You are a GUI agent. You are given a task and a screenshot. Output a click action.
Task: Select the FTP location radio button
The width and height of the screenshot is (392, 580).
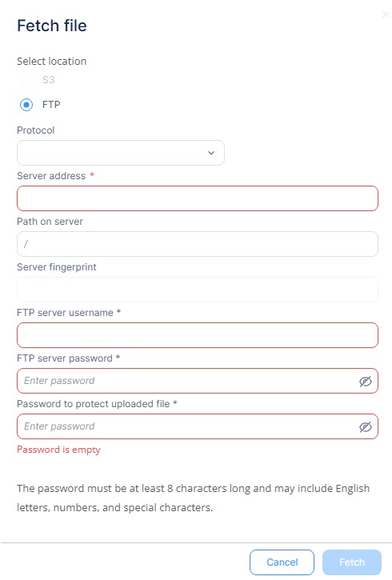coord(26,105)
